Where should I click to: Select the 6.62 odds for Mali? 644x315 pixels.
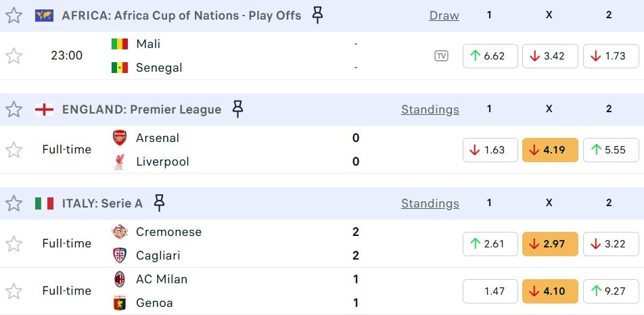(490, 56)
